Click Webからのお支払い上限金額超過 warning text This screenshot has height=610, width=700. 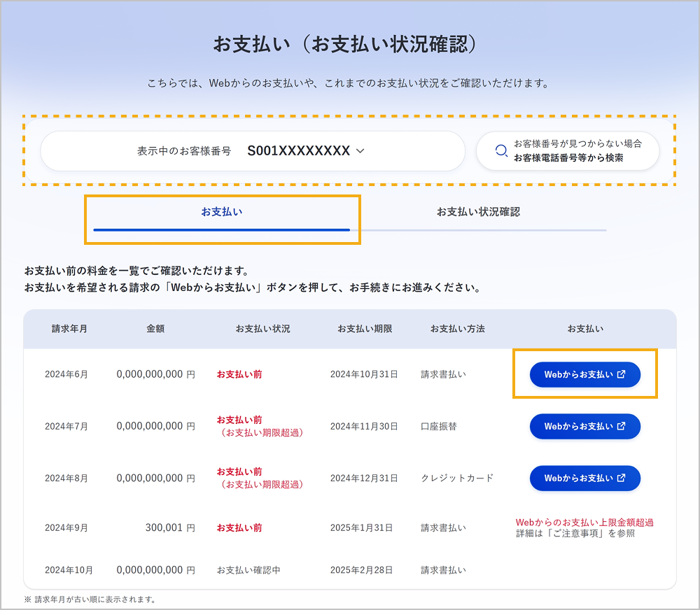tap(584, 522)
